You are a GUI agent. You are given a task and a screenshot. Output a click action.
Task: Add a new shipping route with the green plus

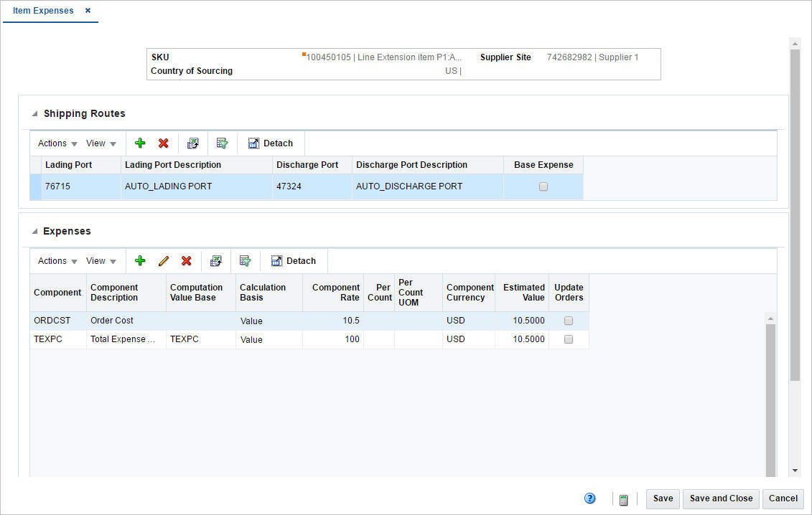[140, 143]
